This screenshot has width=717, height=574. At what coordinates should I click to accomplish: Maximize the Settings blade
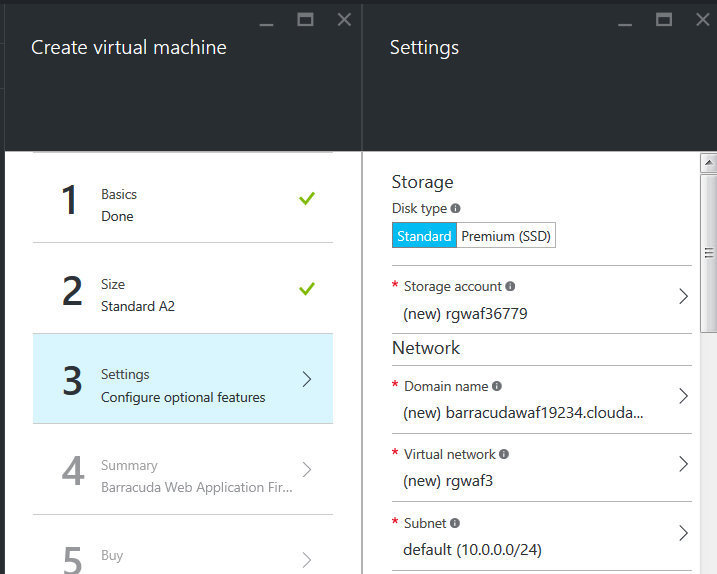coord(663,19)
